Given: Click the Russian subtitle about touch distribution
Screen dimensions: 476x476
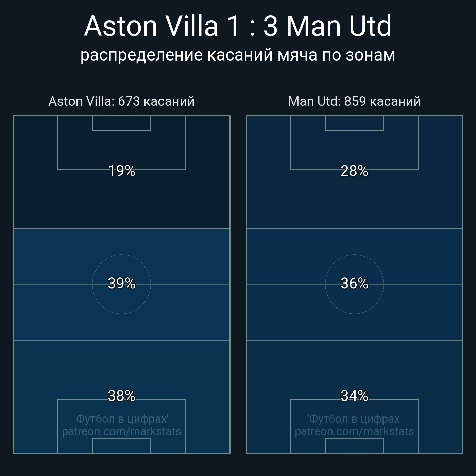Looking at the screenshot, I should click(238, 55).
